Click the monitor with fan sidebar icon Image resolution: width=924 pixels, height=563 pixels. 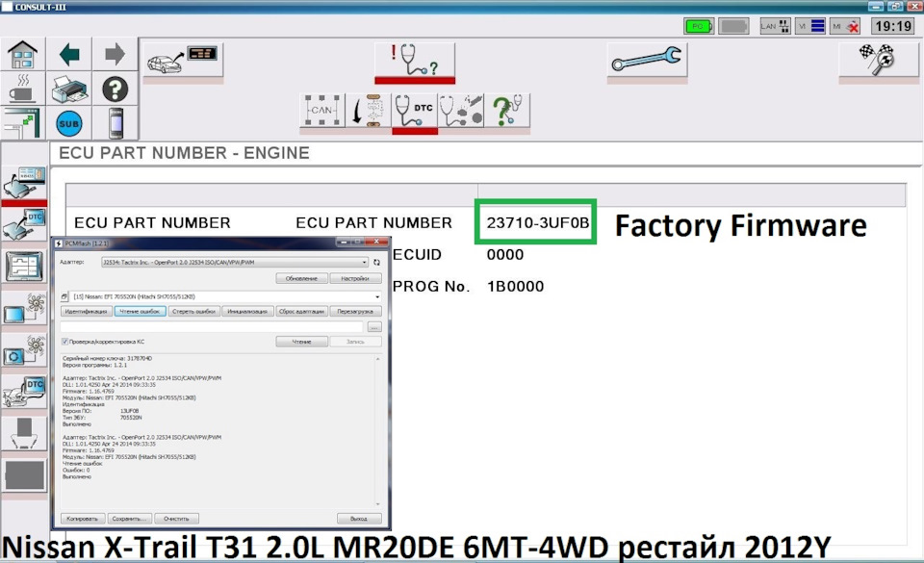(x=24, y=309)
